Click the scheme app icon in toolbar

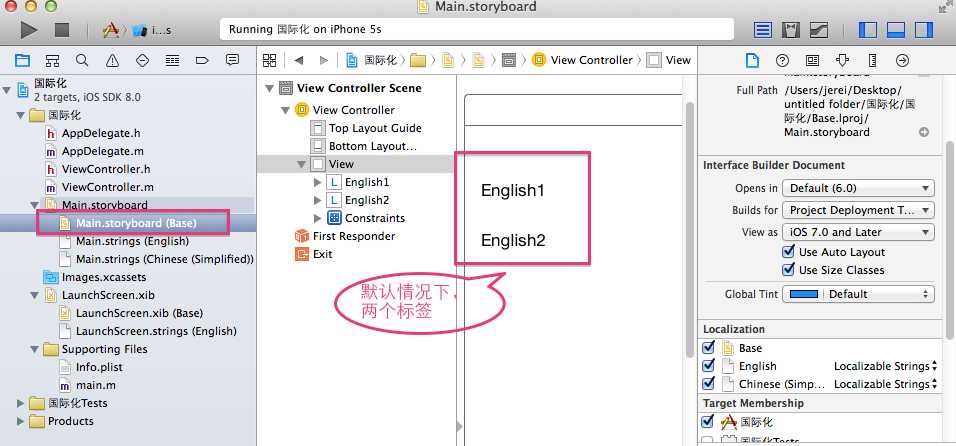[110, 29]
